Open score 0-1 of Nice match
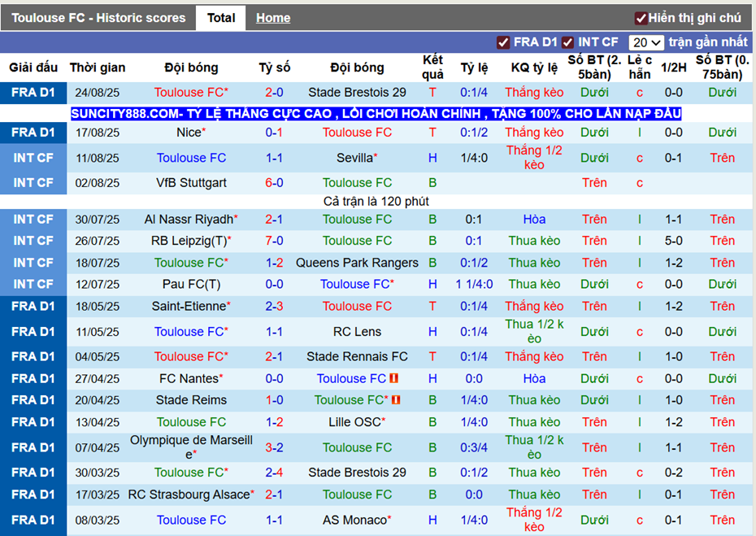Viewport: 756px width, 536px height. click(274, 133)
